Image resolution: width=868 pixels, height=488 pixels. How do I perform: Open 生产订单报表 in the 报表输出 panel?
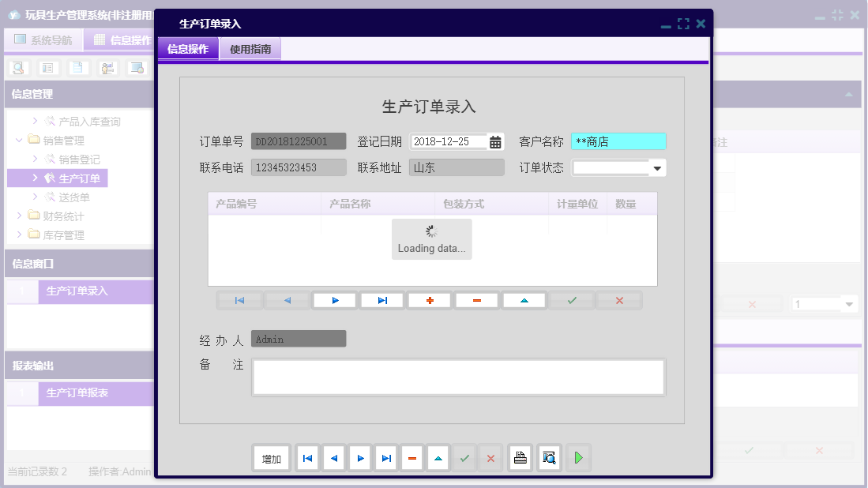click(79, 394)
